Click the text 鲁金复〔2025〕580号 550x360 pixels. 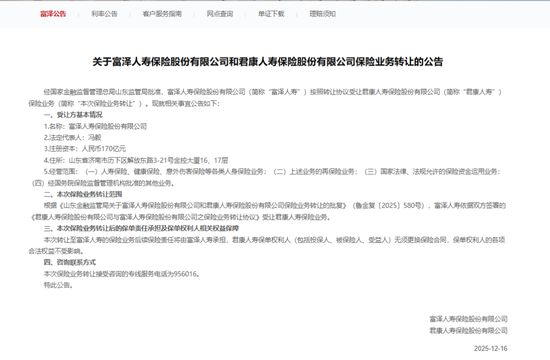click(389, 206)
